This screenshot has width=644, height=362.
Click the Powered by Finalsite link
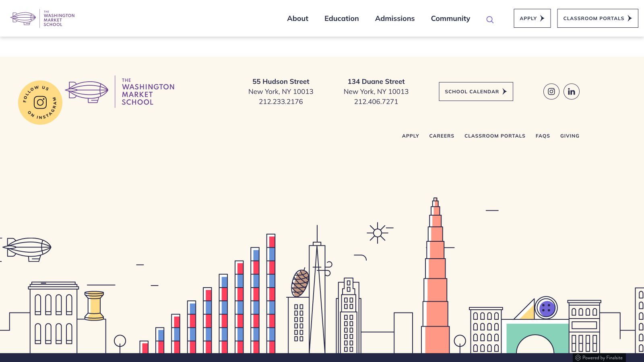coord(599,358)
